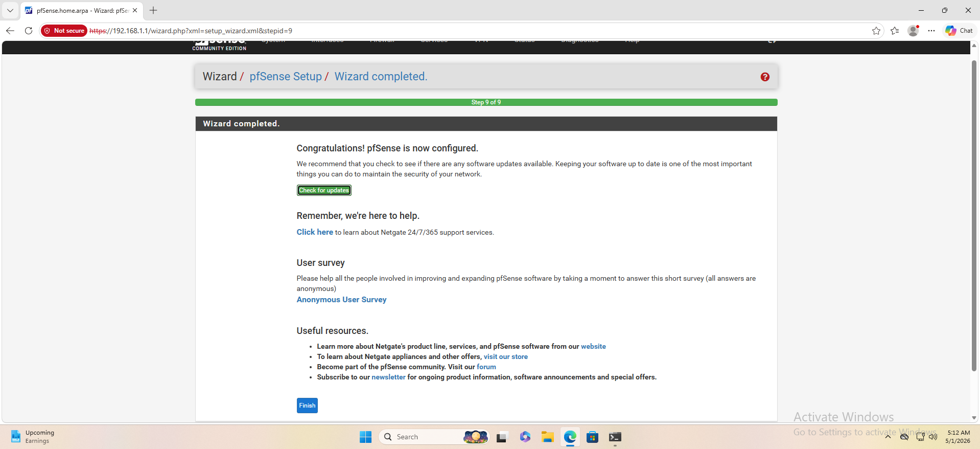Click the pfSense Community Edition logo
The width and height of the screenshot is (980, 449).
[219, 45]
